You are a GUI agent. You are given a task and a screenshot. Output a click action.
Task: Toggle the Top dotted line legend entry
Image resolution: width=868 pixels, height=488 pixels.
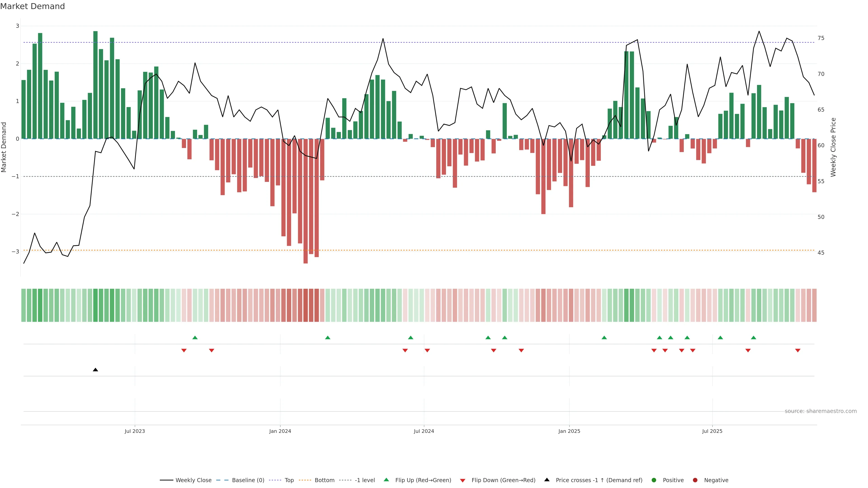(289, 480)
